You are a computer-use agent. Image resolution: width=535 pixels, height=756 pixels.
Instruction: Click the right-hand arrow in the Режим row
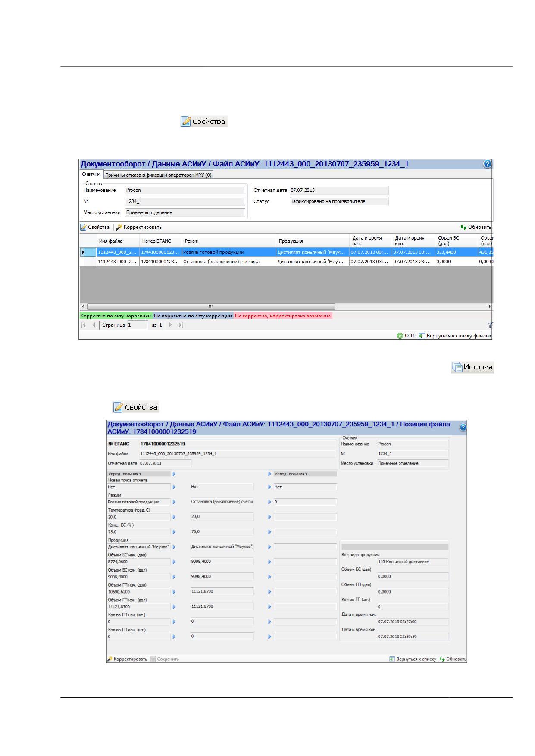click(270, 502)
